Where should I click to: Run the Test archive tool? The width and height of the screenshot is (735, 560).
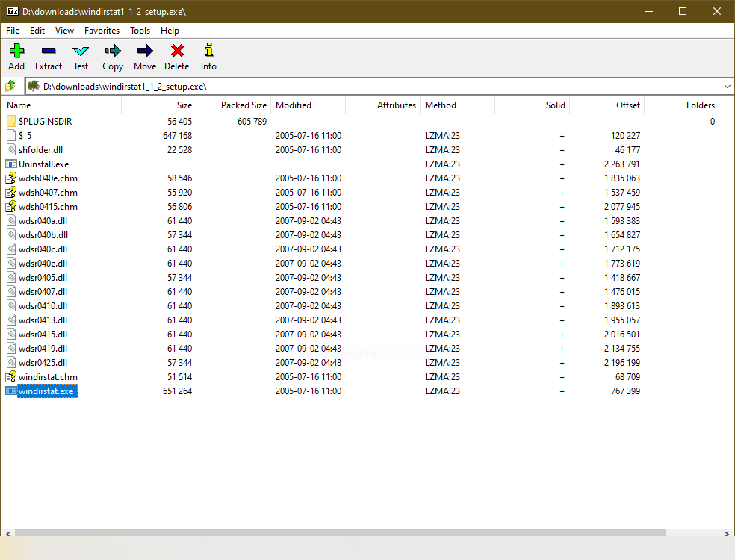click(x=81, y=51)
